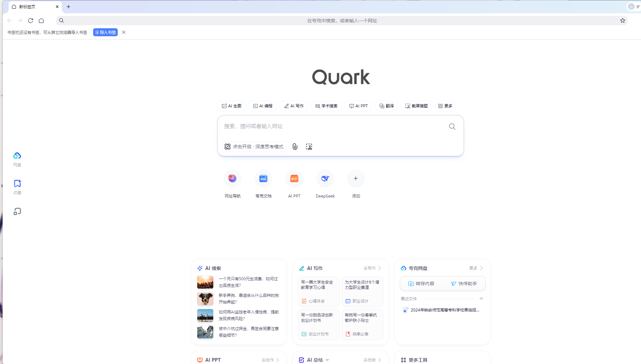Image resolution: width=641 pixels, height=364 pixels.
Task: Expand 去总结 arrow in AI 总结 card
Action: tap(372, 360)
